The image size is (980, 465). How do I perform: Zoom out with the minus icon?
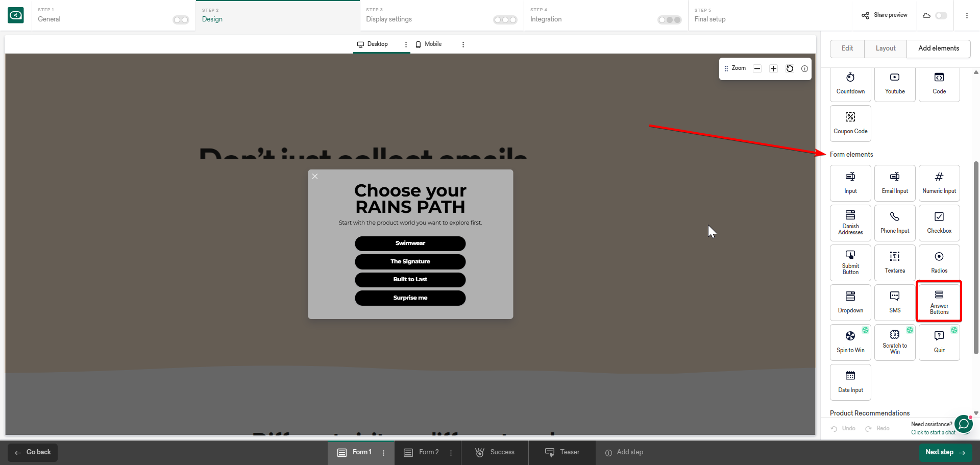click(757, 69)
